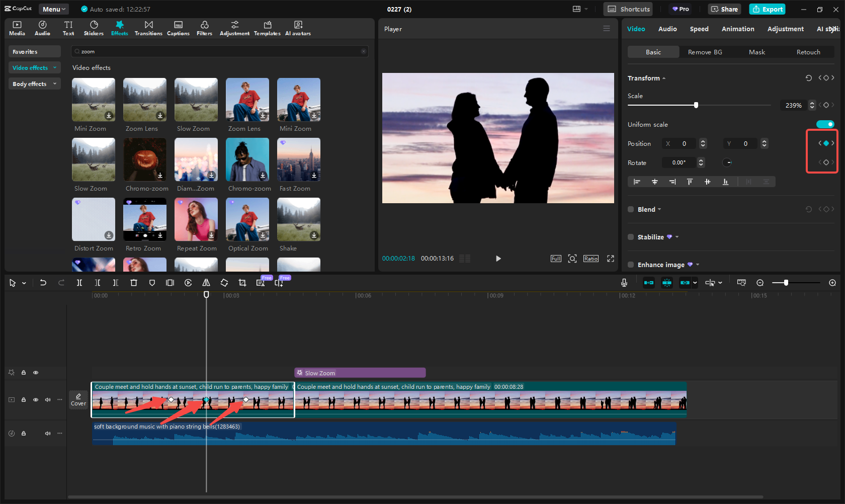Switch to the Audio tab in the right panel
Screen dimensions: 845x504
coord(667,29)
